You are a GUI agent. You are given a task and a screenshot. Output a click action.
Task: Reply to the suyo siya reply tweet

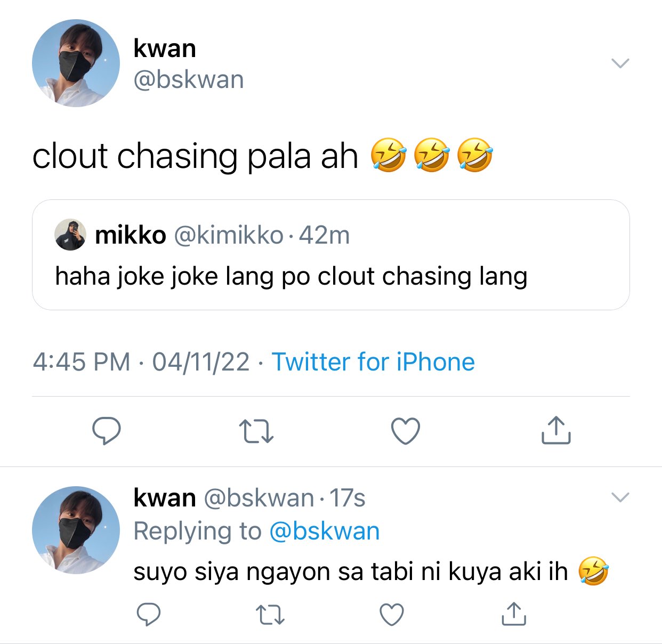[x=149, y=614]
